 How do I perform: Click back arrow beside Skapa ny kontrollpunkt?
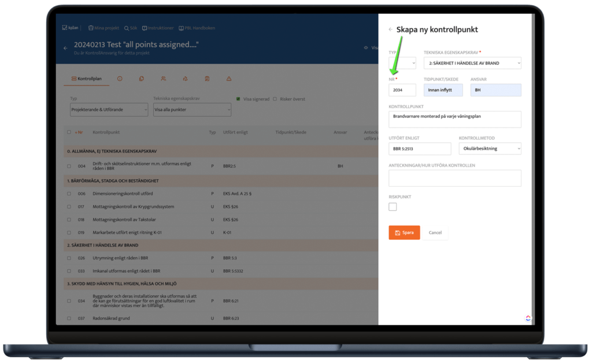coord(391,29)
